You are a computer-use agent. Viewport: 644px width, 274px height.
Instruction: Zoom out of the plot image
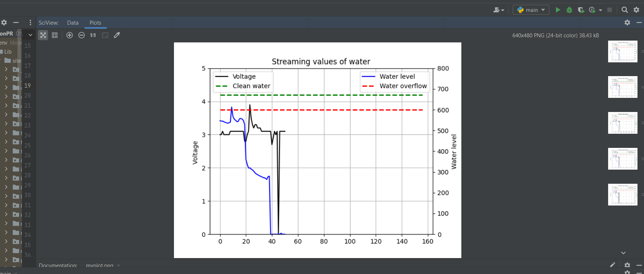coord(82,35)
